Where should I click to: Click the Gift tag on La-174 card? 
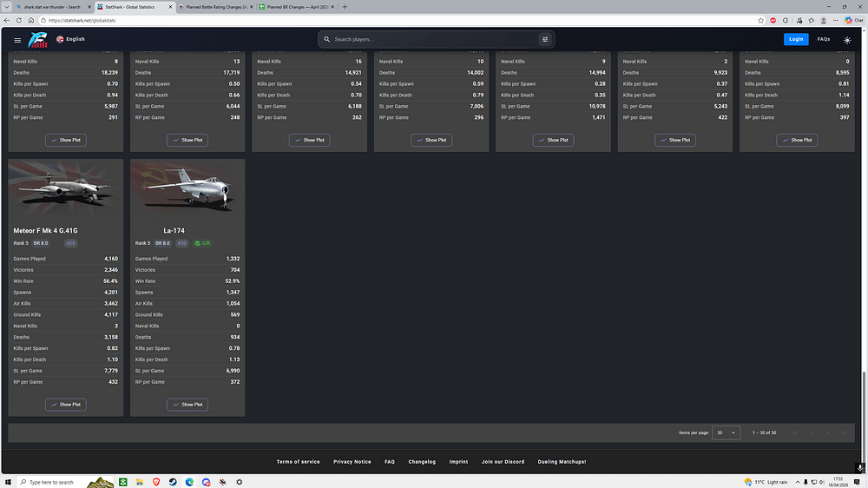click(x=202, y=243)
